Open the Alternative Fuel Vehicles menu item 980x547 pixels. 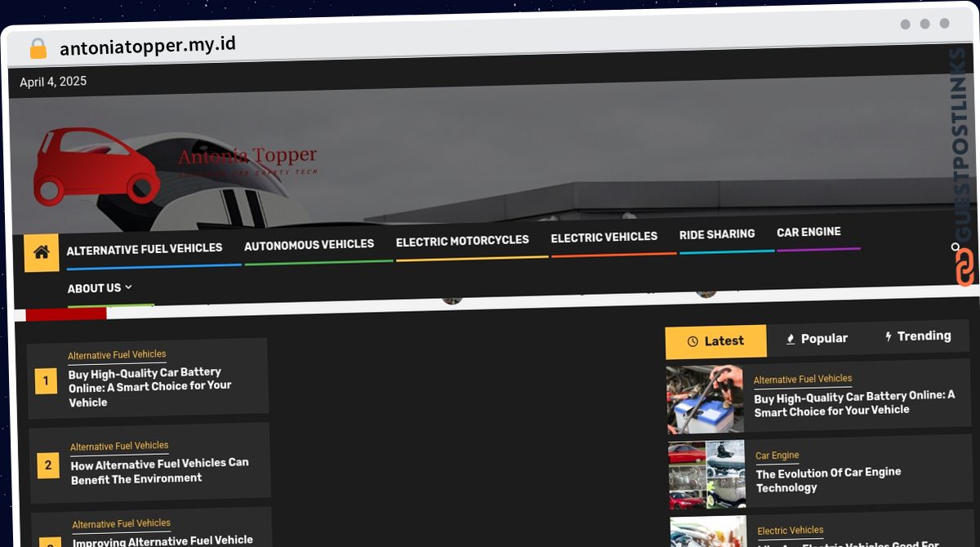point(145,248)
